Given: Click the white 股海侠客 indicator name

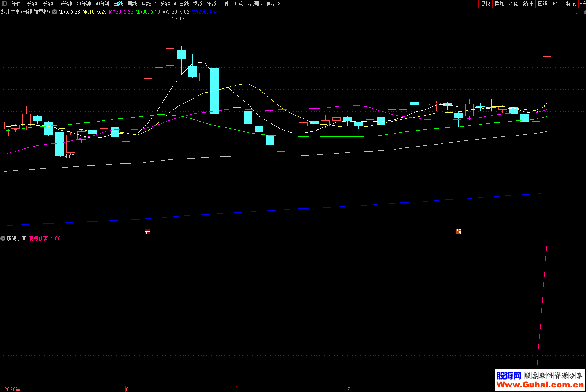Looking at the screenshot, I should pyautogui.click(x=17, y=238).
